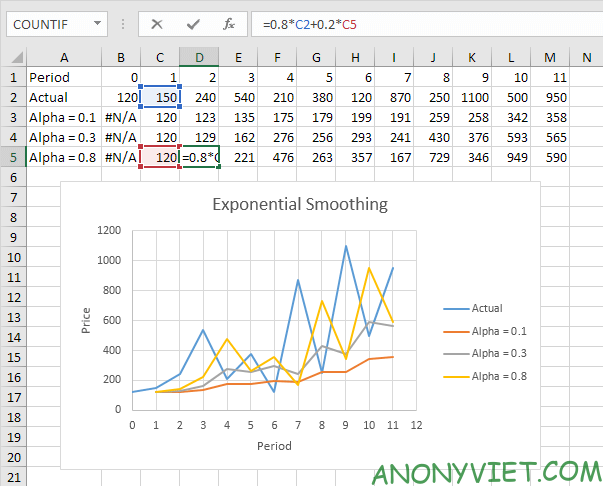Click the Period horizontal axis title
603x486 pixels.
coord(273,445)
